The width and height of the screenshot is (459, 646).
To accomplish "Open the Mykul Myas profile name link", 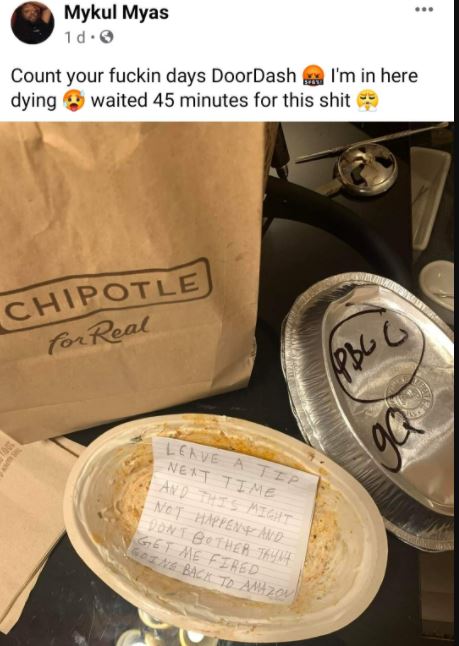I will click(x=116, y=13).
